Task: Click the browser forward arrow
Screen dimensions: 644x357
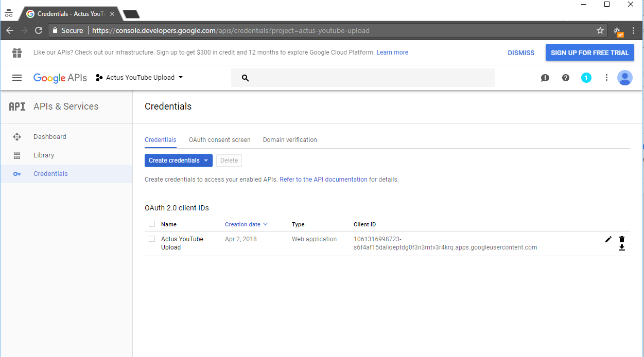Action: click(x=24, y=30)
